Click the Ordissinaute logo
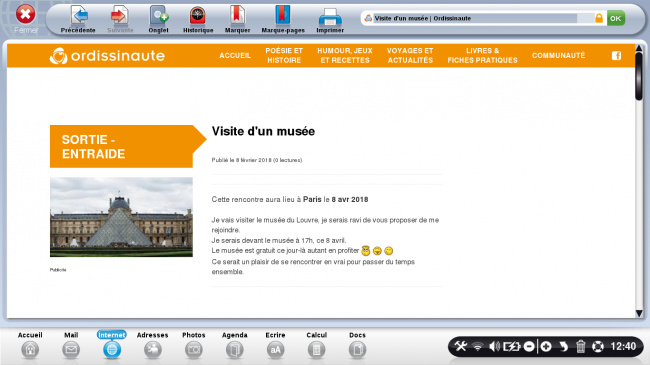The width and height of the screenshot is (650, 365). tap(107, 56)
